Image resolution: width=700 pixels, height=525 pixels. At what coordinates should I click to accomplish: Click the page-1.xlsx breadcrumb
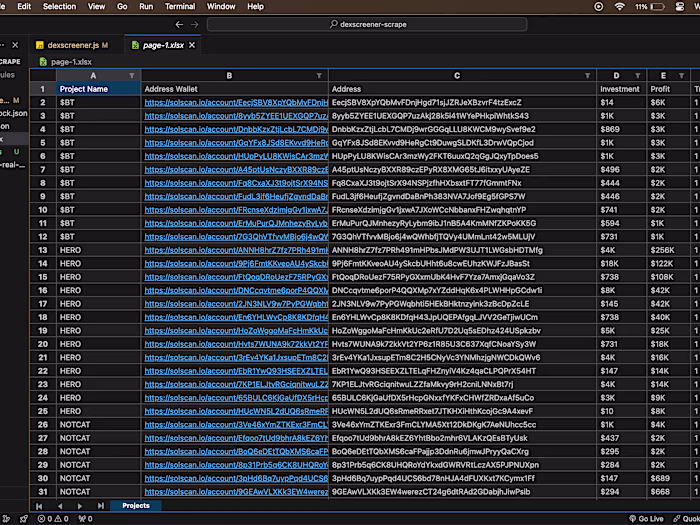66,62
